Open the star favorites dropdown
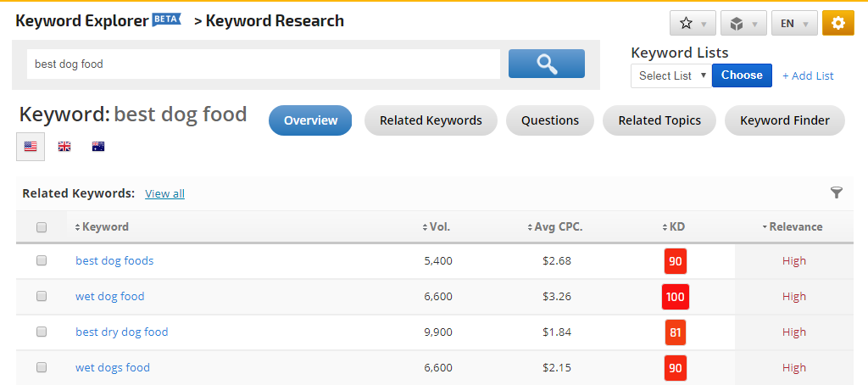The image size is (868, 385). [693, 24]
